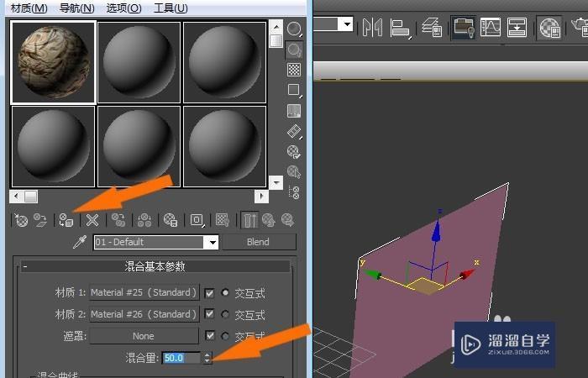Click the Get Material icon
Screen dimensions: 588x378
[x=21, y=220]
